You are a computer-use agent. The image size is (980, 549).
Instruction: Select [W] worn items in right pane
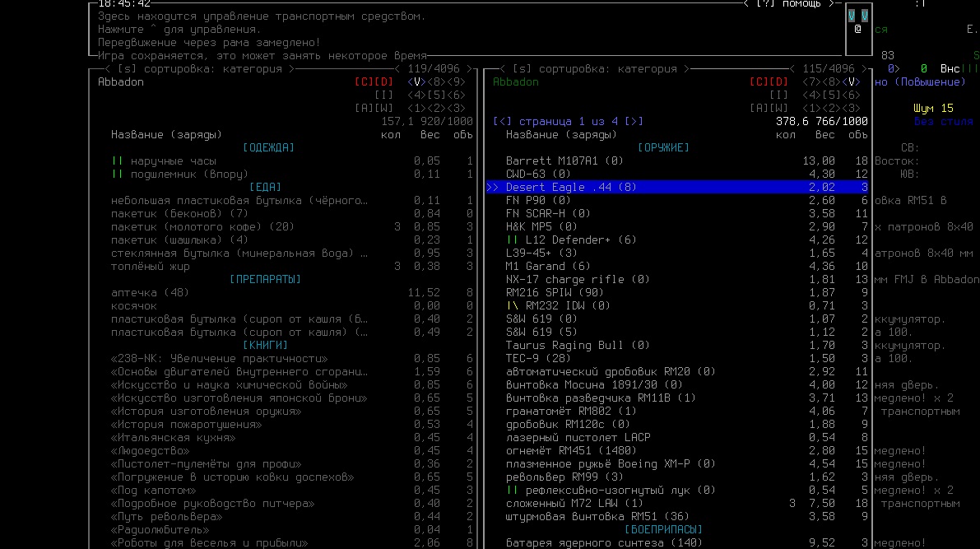(778, 108)
